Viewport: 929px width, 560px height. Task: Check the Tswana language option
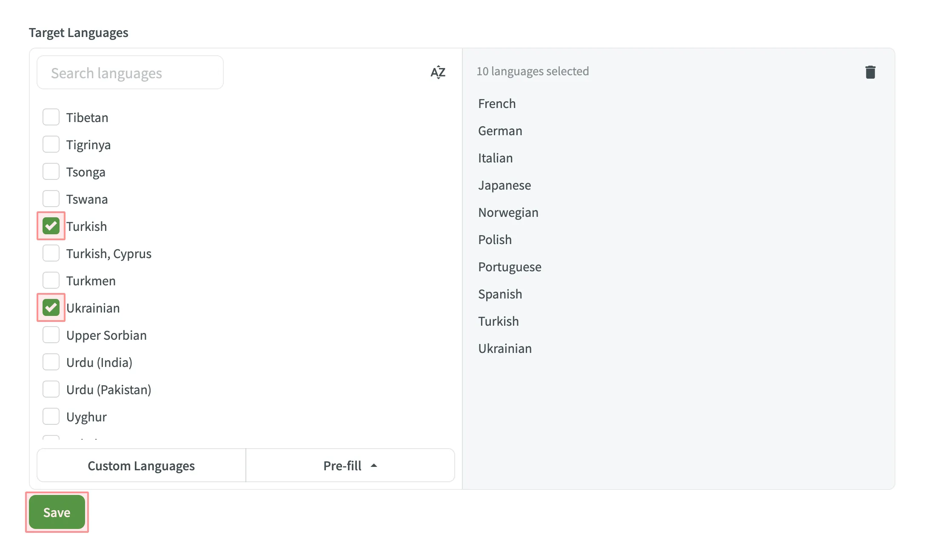click(51, 198)
